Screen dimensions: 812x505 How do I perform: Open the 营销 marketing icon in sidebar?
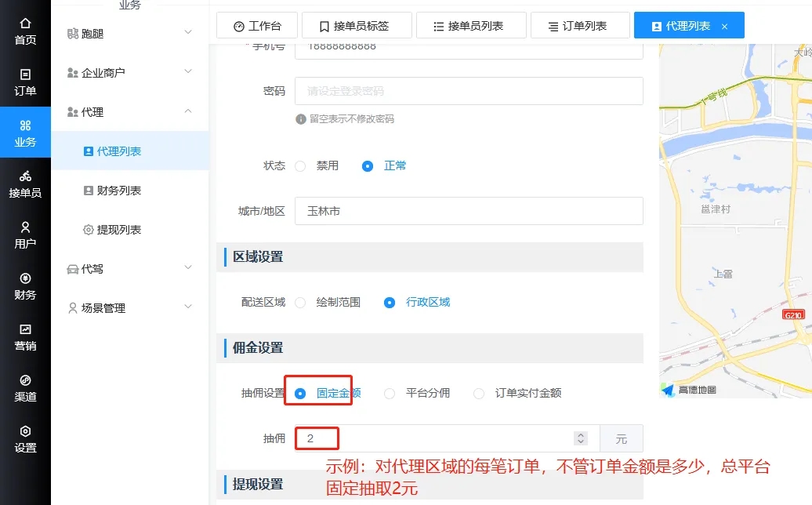click(x=25, y=329)
